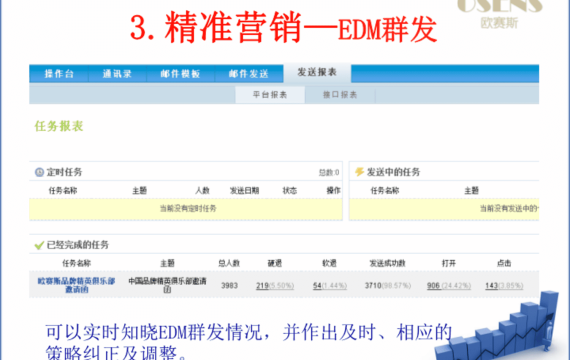
Task: Click the lightning icon beside 发送中的任务
Action: point(360,172)
